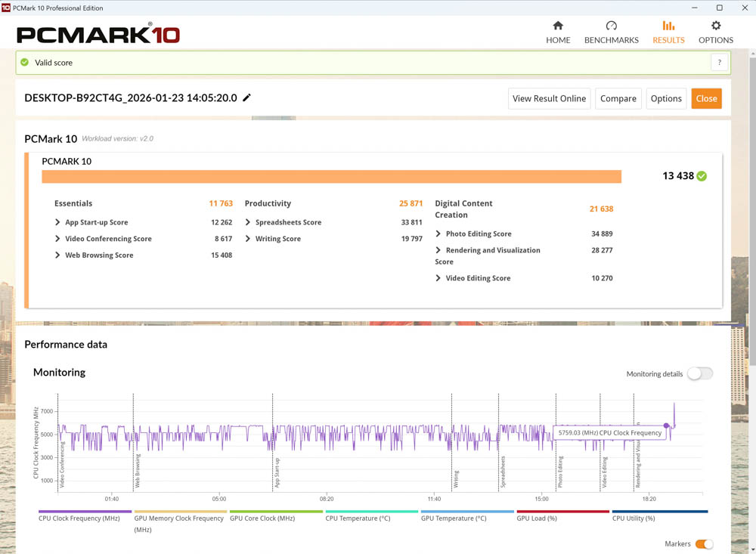Disable the Markers toggle
This screenshot has width=756, height=554.
pos(703,544)
